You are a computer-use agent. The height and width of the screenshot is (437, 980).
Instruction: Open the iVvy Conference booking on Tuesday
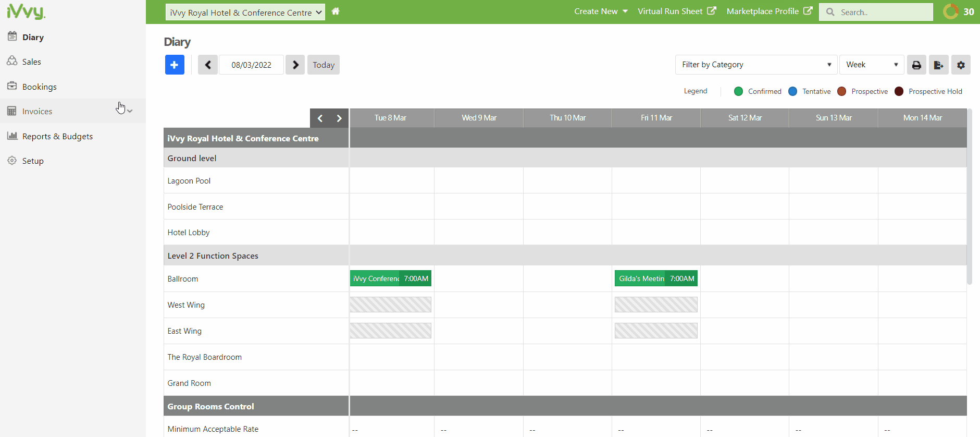(x=391, y=278)
